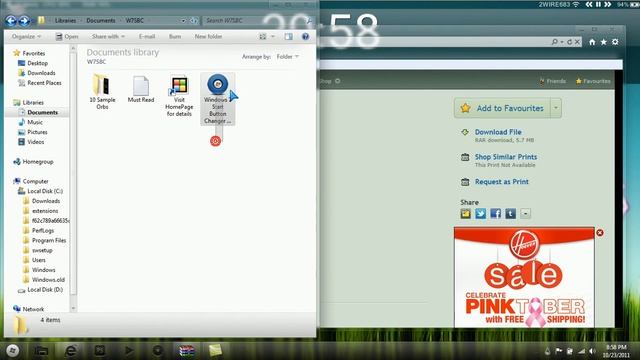Open the address bar history dropdown arrow

183,20
